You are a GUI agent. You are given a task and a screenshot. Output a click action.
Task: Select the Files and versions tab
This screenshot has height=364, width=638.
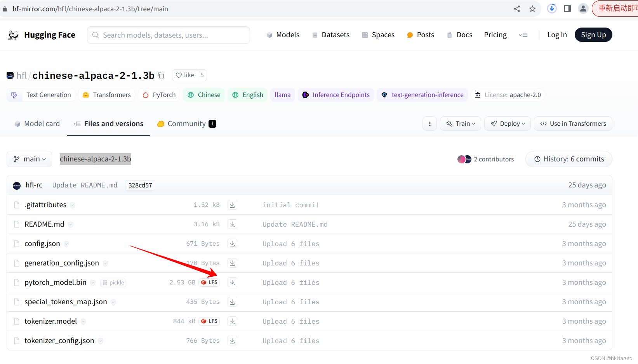coord(109,124)
